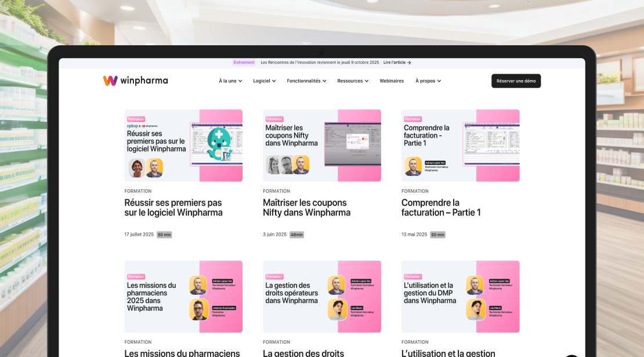Open the Logiciel dropdown menu
This screenshot has height=357, width=644.
pyautogui.click(x=264, y=81)
